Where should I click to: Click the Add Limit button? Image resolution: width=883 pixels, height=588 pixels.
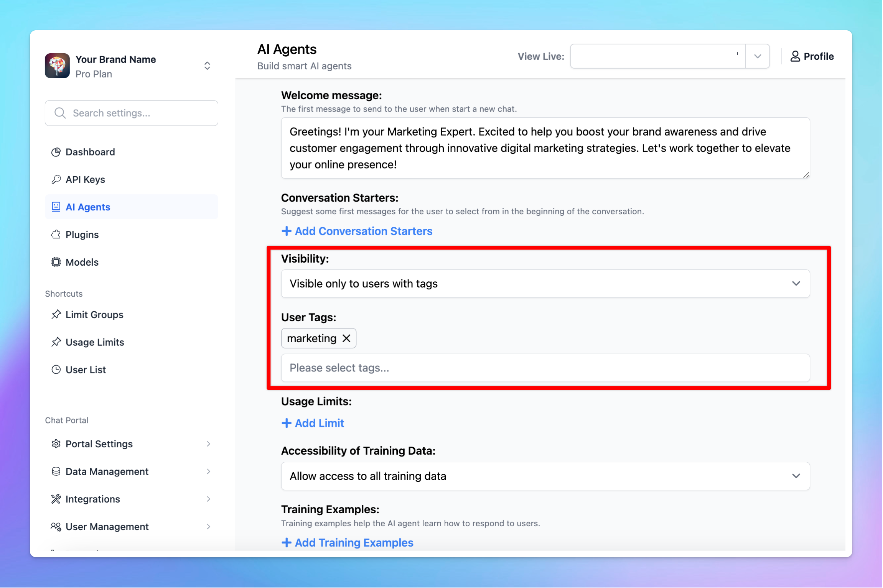313,423
